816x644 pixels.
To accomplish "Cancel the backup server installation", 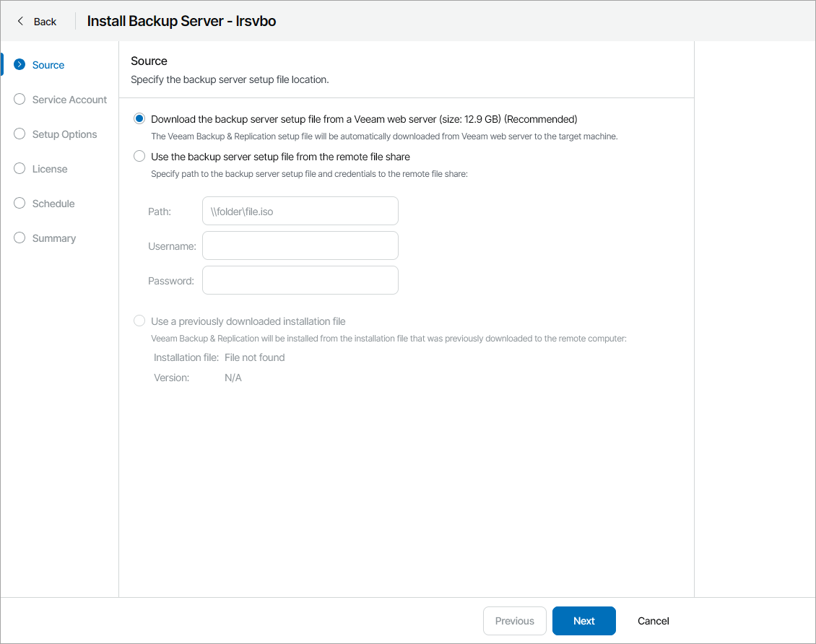I will pos(652,620).
